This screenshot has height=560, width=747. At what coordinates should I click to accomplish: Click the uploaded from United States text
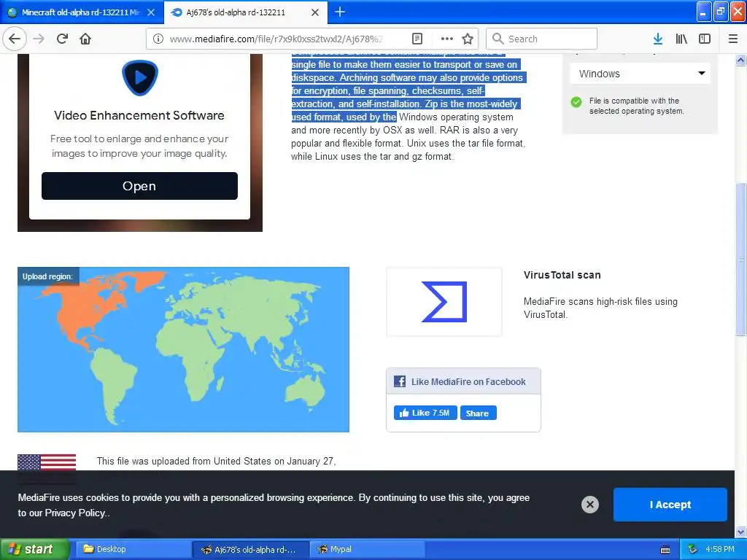tap(216, 461)
